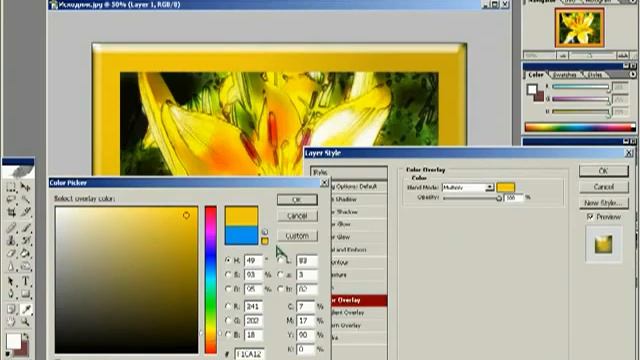Screen dimensions: 640x360
Task: Click the saturation-brightness color field in Color Picker
Action: [127, 280]
